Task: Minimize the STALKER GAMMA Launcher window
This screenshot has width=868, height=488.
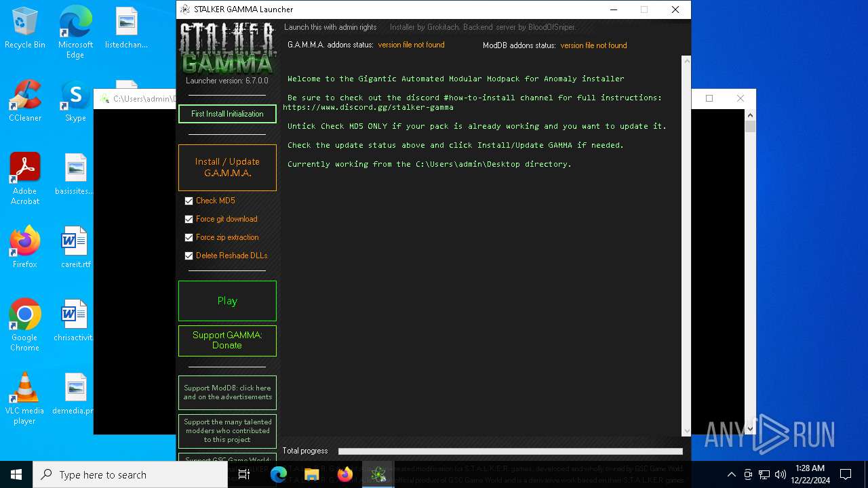Action: [x=613, y=9]
